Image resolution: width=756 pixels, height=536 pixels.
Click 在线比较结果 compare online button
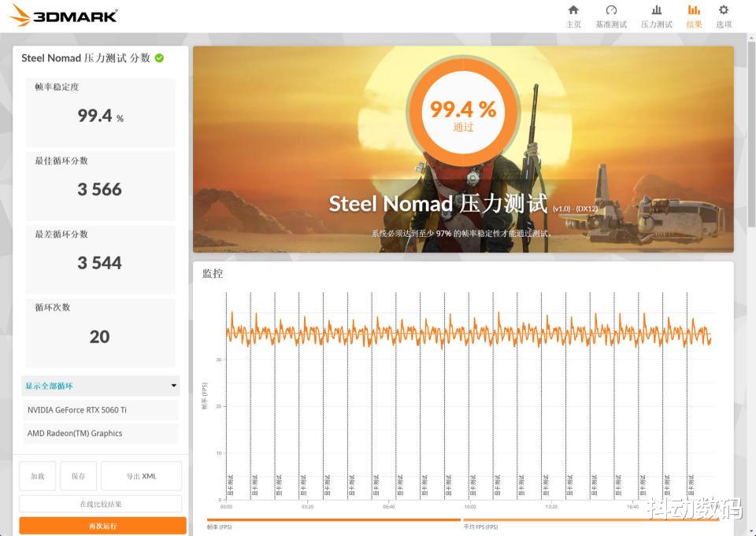tap(101, 504)
